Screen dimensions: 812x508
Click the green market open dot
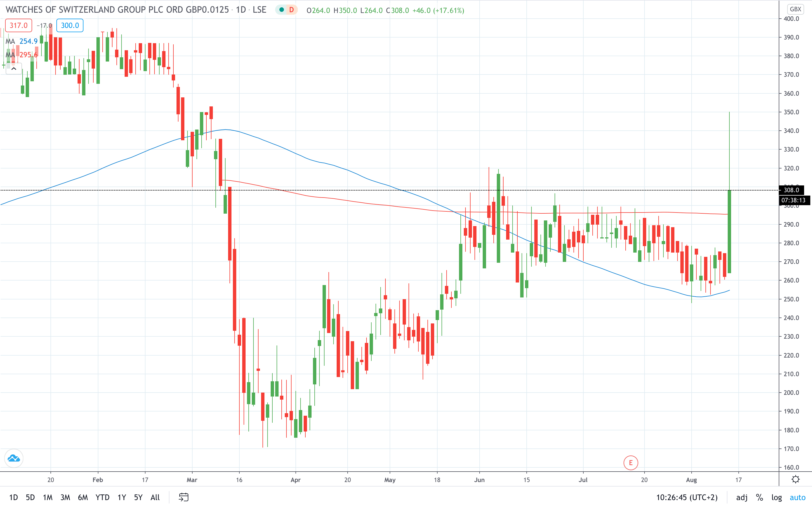pos(281,10)
